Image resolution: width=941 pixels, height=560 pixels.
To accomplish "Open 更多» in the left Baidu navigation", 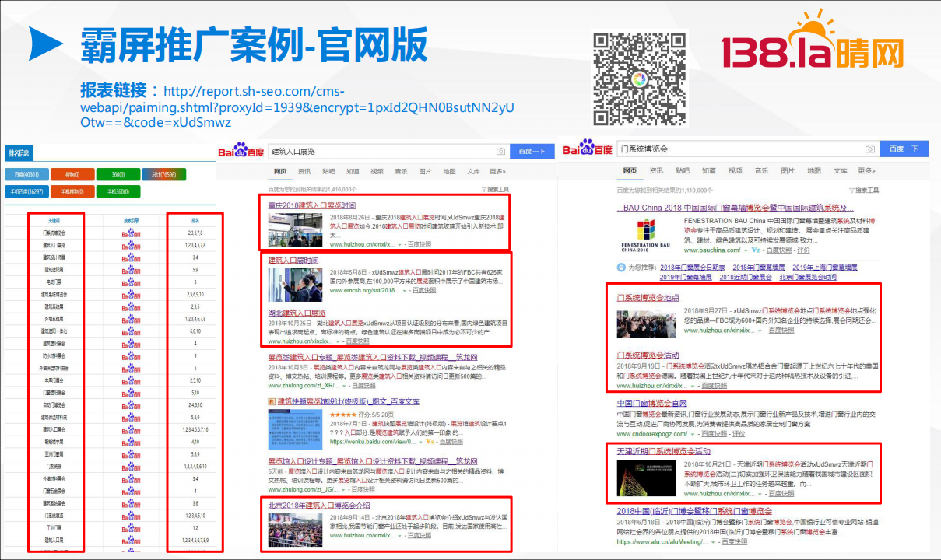I will click(497, 171).
